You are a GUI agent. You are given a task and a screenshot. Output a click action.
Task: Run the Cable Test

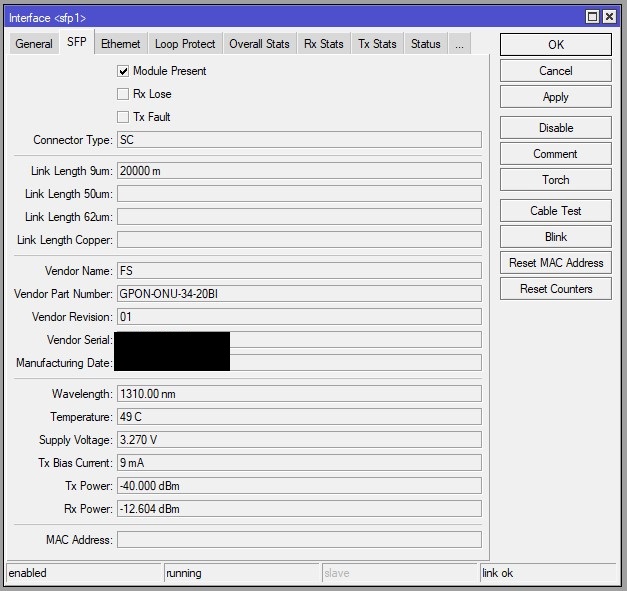[556, 211]
